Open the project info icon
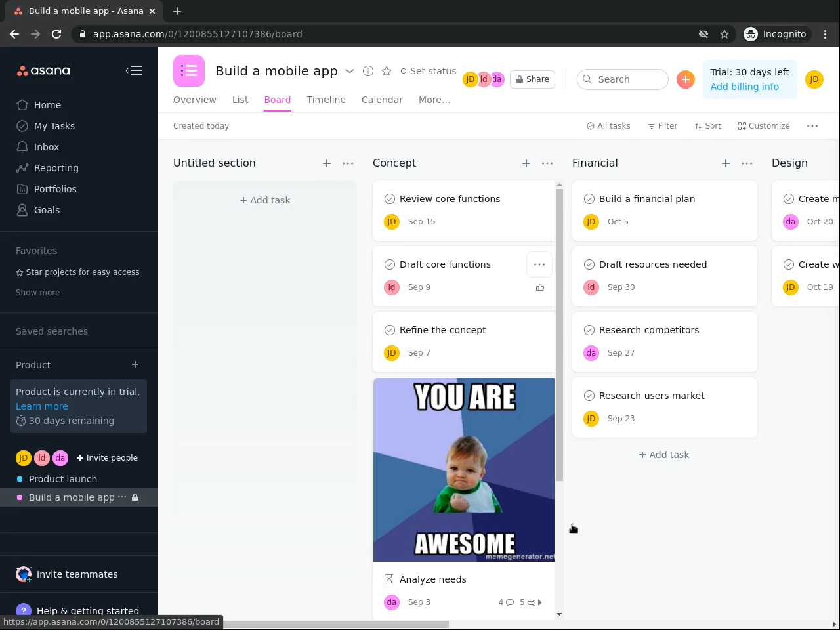This screenshot has height=630, width=840. pyautogui.click(x=368, y=71)
